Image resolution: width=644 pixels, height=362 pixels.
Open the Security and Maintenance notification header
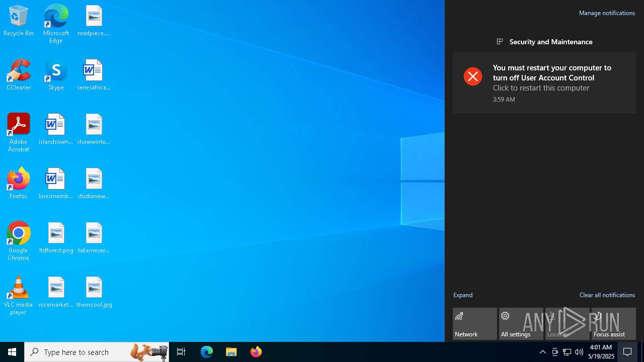tap(544, 42)
